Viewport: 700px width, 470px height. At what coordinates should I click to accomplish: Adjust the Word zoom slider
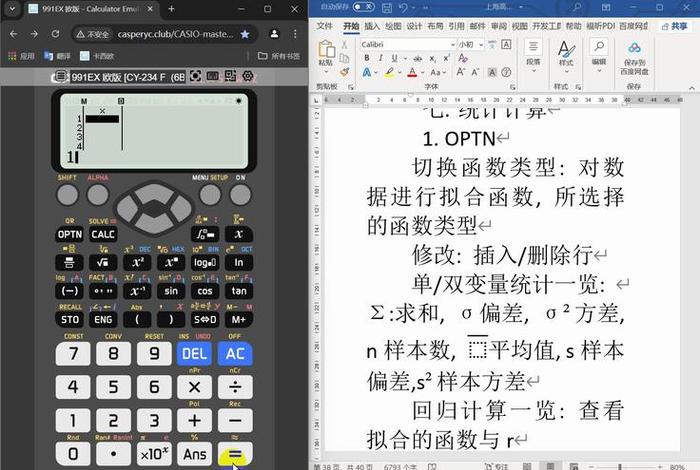pyautogui.click(x=620, y=467)
